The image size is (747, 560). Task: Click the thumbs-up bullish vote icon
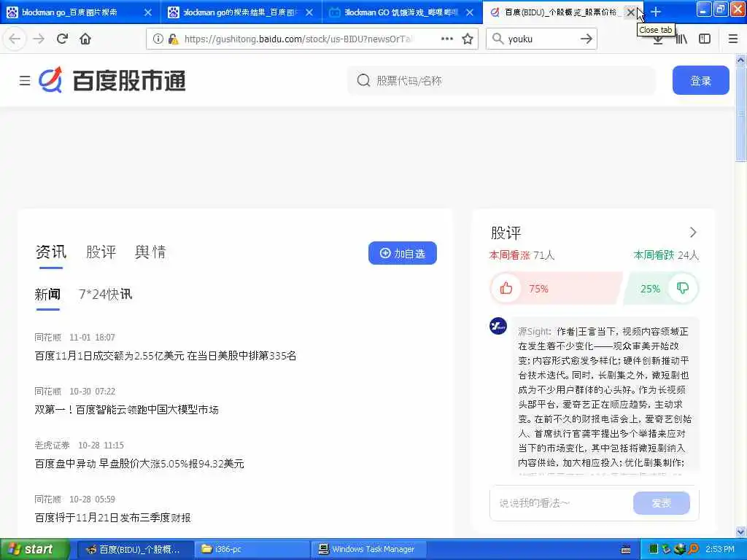click(506, 288)
